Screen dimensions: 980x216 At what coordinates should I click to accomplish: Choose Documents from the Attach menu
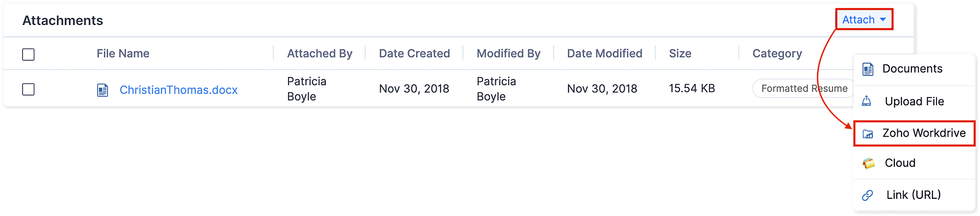912,69
